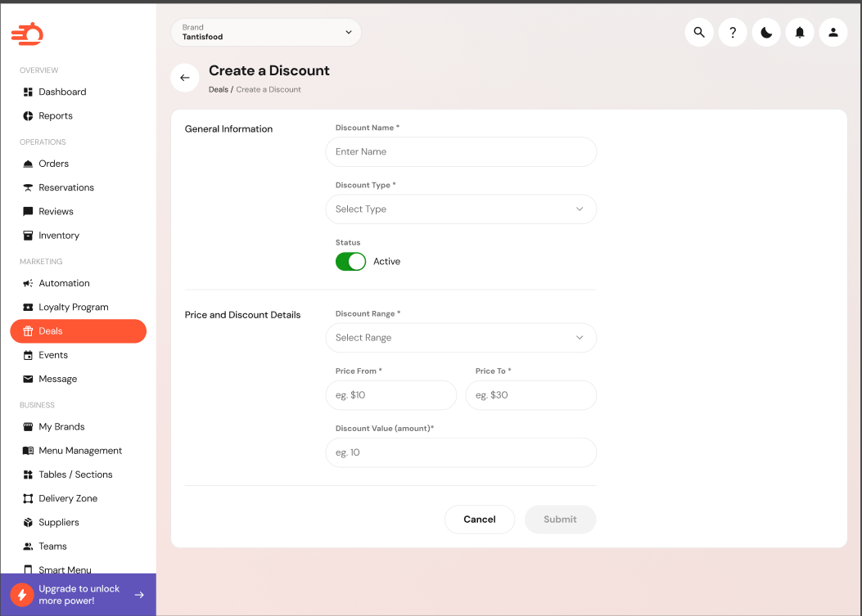The image size is (862, 616).
Task: Click the upgrade lightning bolt icon
Action: [x=22, y=595]
